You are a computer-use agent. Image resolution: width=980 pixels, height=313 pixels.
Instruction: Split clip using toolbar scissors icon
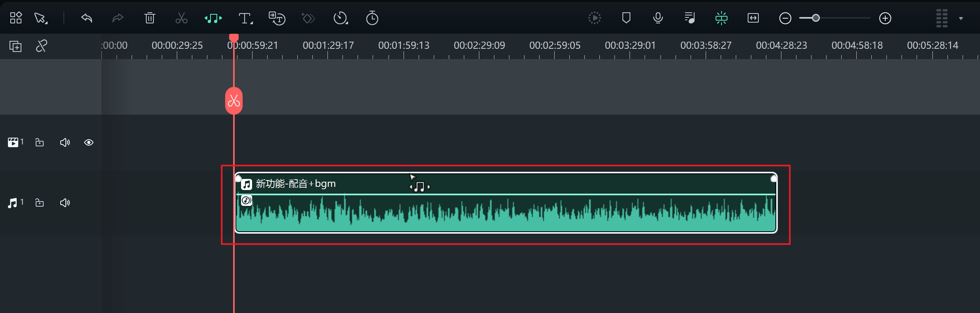182,18
